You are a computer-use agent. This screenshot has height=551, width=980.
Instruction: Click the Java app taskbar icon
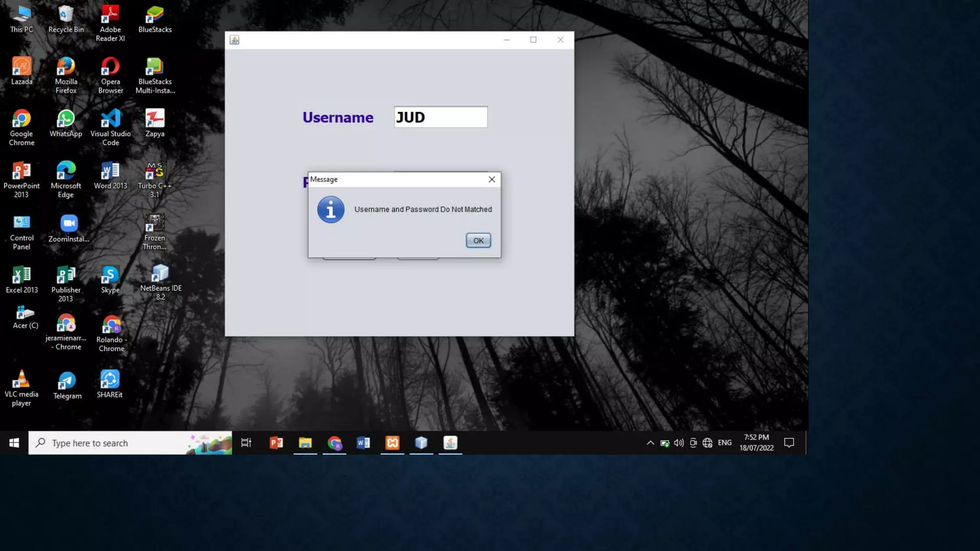point(450,443)
